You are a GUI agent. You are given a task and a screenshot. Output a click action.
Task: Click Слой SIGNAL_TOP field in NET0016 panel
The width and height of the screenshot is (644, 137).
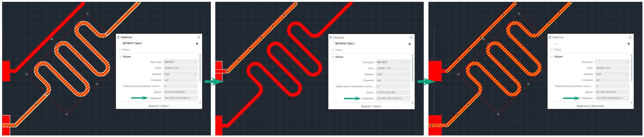(x=393, y=68)
